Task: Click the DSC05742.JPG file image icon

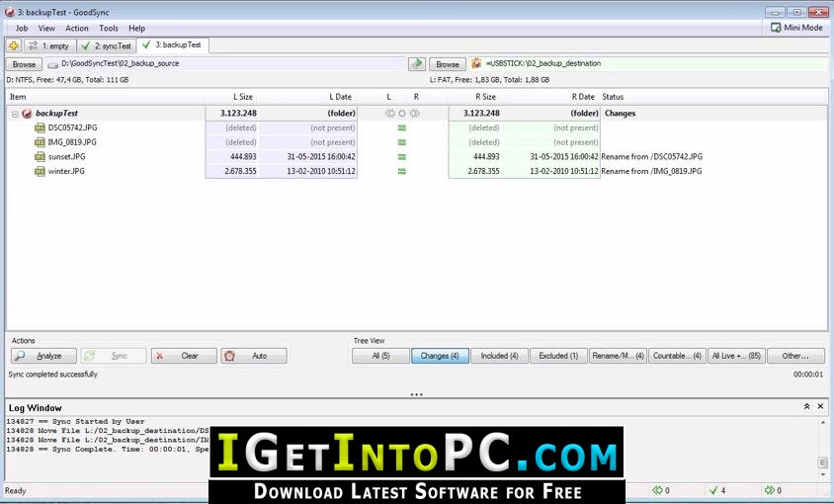Action: click(x=40, y=127)
